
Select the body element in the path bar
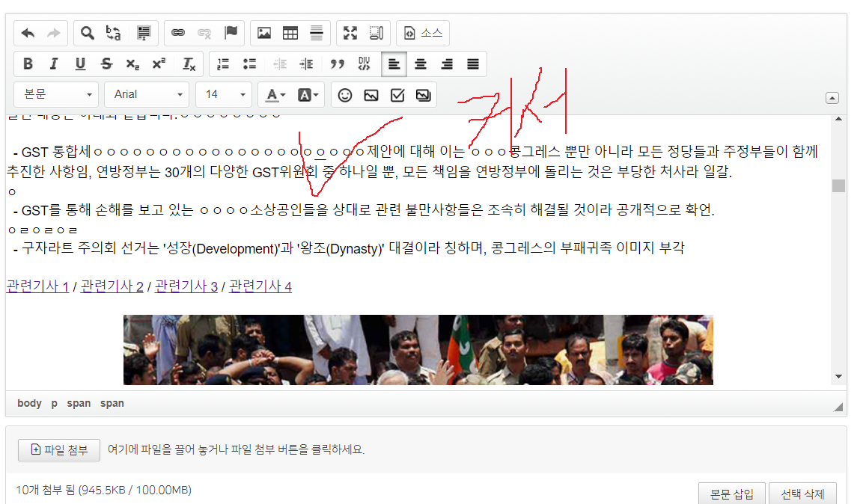tap(29, 403)
